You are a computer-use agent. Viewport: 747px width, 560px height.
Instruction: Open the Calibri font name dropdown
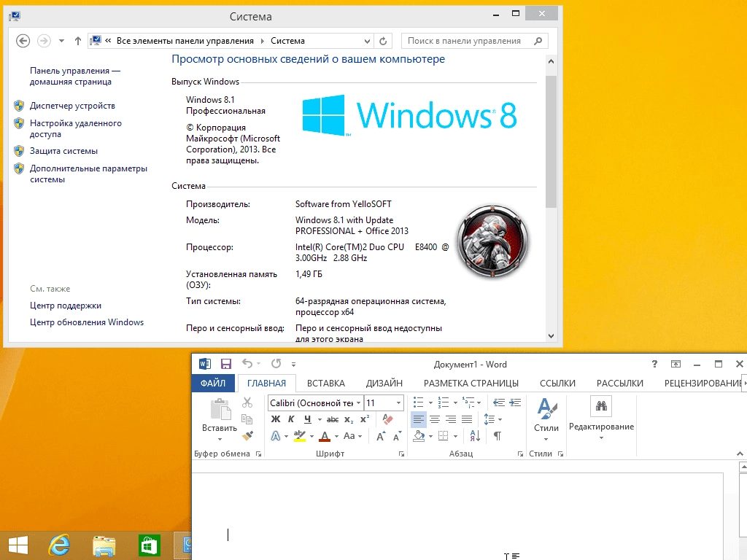358,402
